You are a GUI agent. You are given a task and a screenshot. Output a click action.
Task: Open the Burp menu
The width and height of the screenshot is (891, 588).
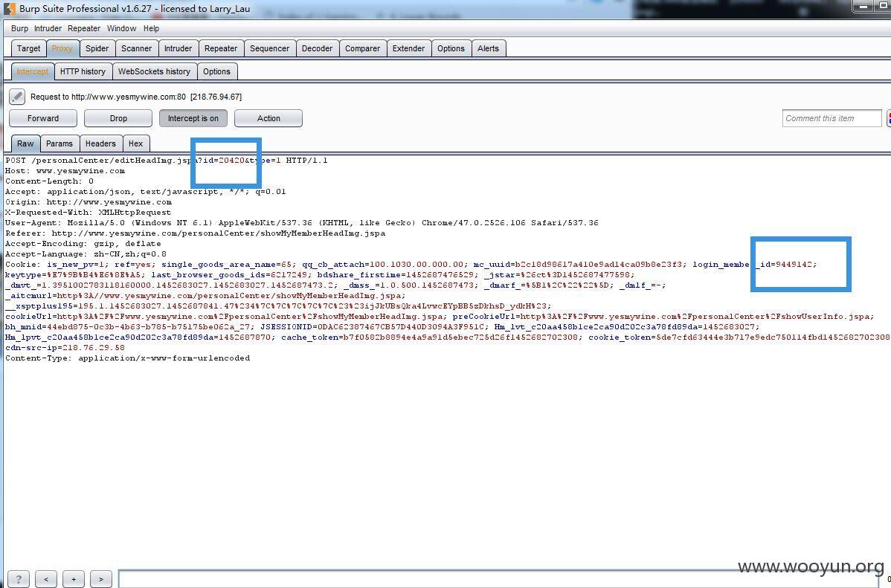point(19,28)
